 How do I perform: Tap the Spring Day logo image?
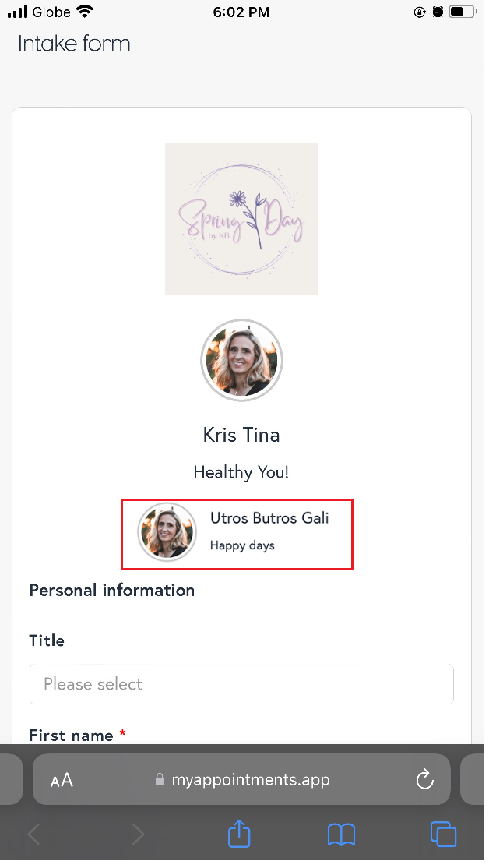pos(241,219)
